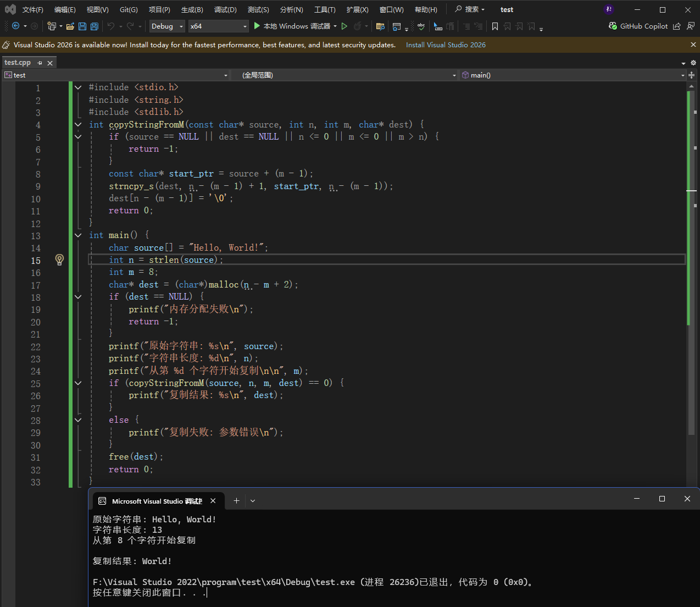The width and height of the screenshot is (700, 607).
Task: Open the 工具(T) menu
Action: tap(325, 9)
